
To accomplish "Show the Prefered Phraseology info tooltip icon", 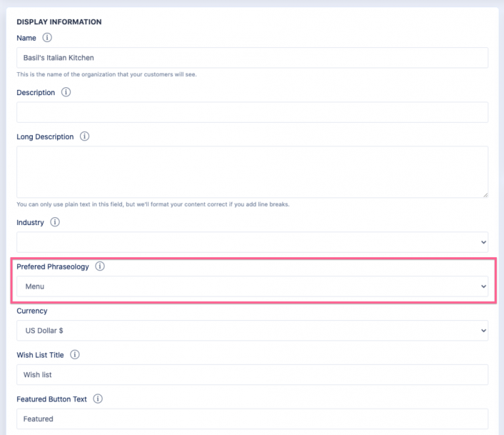I will tap(100, 266).
